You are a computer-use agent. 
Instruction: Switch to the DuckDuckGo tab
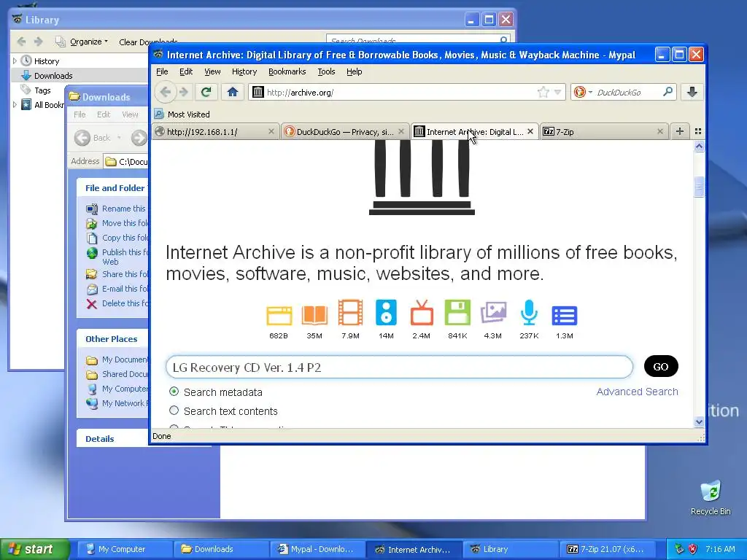pyautogui.click(x=345, y=132)
